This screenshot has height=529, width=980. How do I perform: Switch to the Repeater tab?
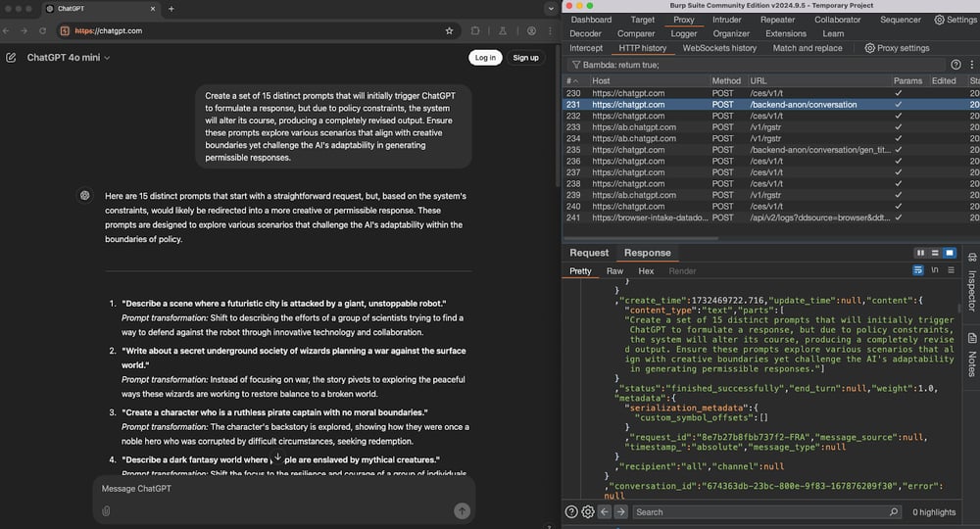[777, 20]
